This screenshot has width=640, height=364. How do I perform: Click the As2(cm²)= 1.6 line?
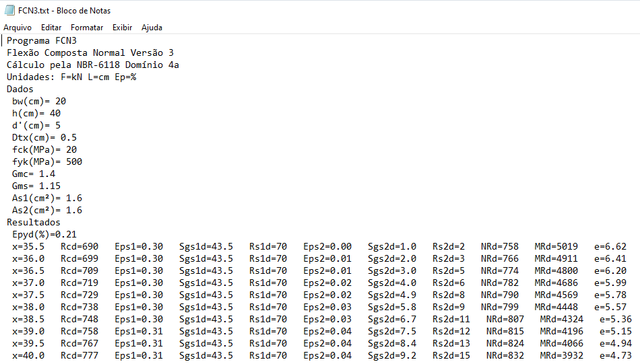(x=47, y=210)
